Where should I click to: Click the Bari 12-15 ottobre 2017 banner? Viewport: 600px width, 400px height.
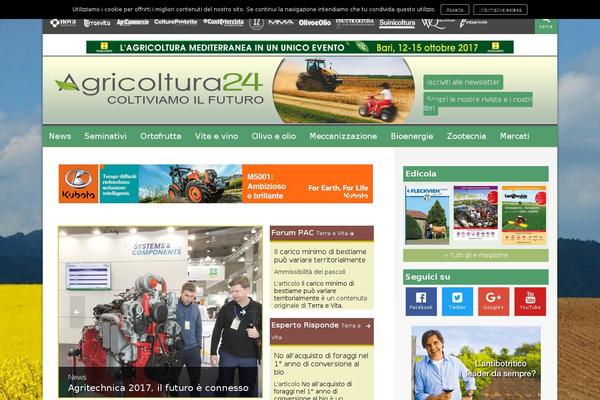[300, 47]
